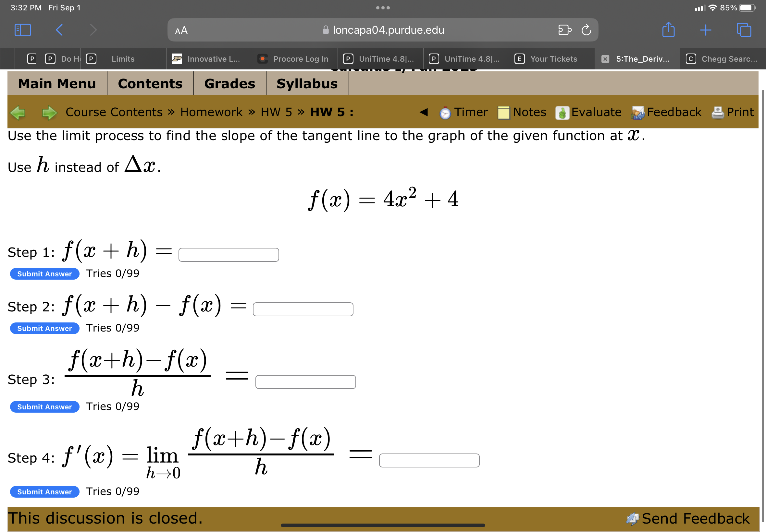Collapse the problem navigation with the black triangle
This screenshot has width=766, height=532.
(424, 112)
